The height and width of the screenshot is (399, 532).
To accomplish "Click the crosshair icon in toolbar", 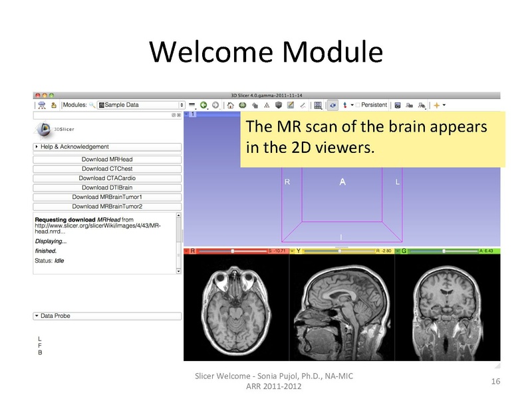I will 437,105.
